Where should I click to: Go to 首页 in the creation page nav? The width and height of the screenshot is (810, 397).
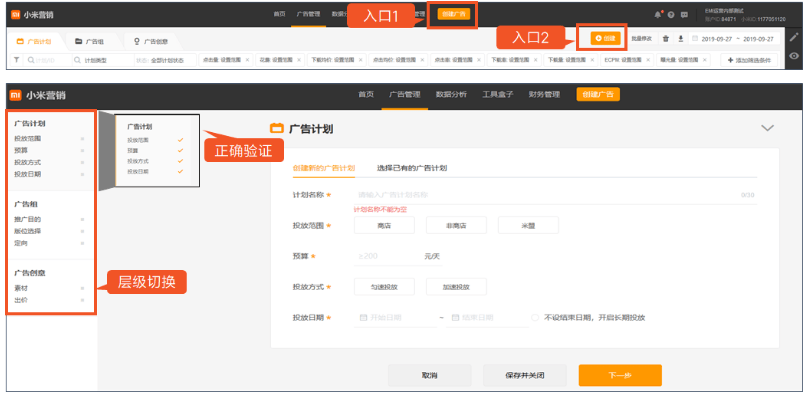[366, 94]
